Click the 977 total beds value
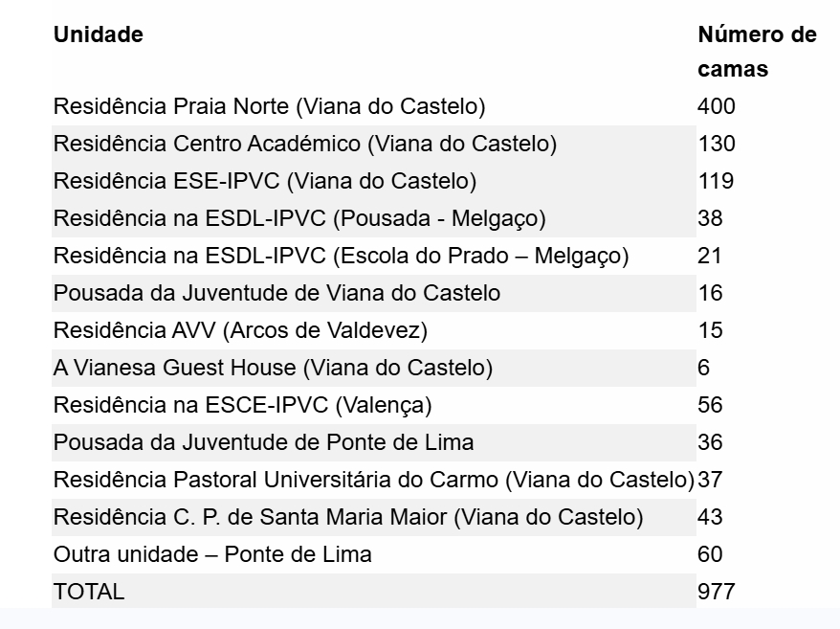Viewport: 840px width, 629px height. point(717,592)
